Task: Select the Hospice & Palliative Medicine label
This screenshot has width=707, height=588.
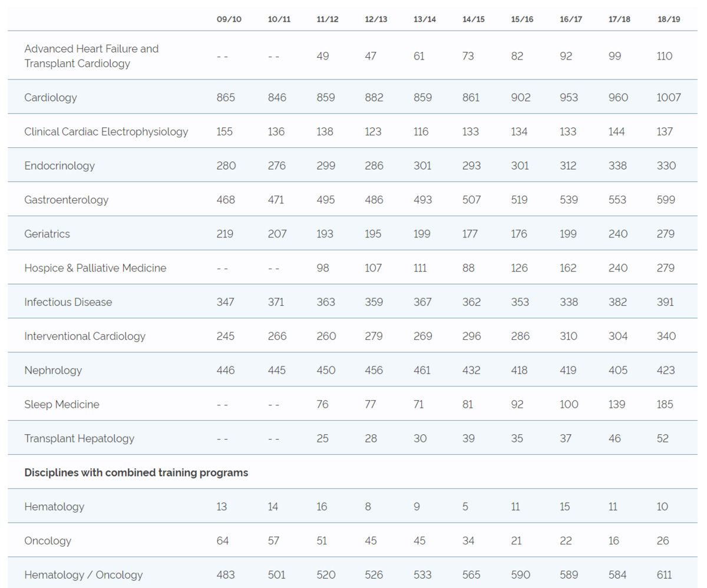Action: (95, 268)
